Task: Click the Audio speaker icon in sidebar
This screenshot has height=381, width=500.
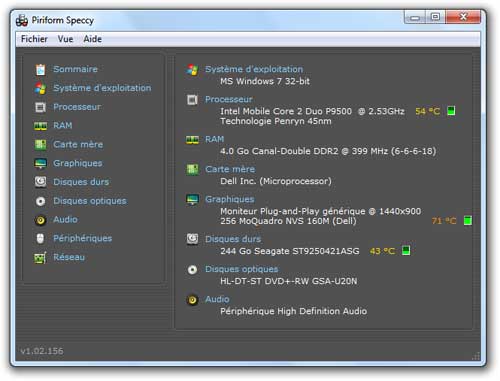Action: click(x=41, y=220)
